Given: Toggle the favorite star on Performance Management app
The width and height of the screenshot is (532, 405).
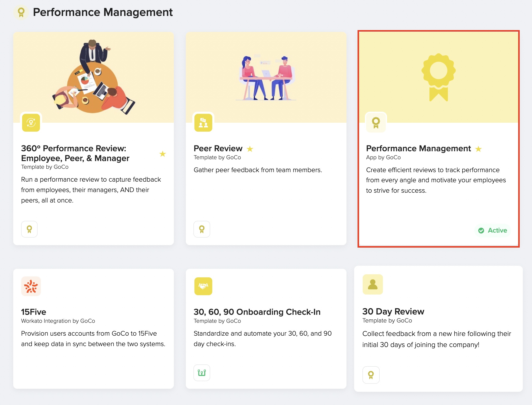Looking at the screenshot, I should [x=478, y=149].
